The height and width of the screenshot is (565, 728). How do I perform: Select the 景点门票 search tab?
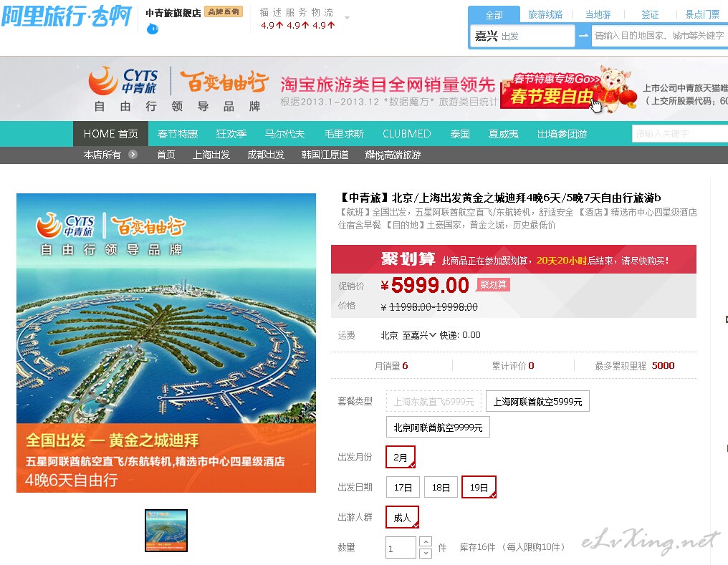pos(703,15)
